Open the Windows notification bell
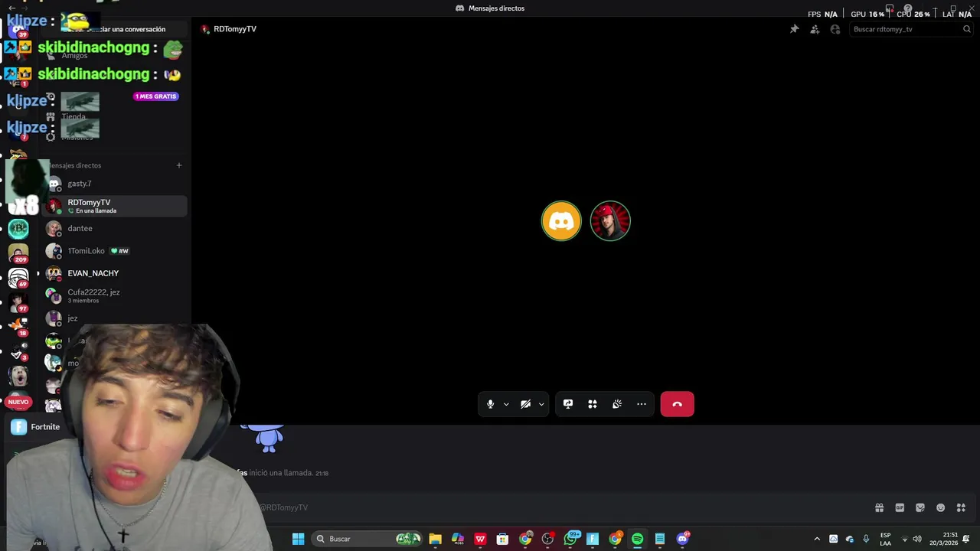 966,539
